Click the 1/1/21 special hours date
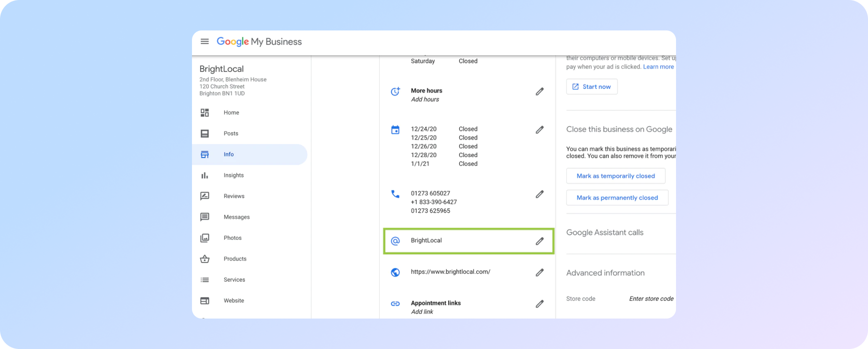The image size is (868, 349). click(420, 164)
